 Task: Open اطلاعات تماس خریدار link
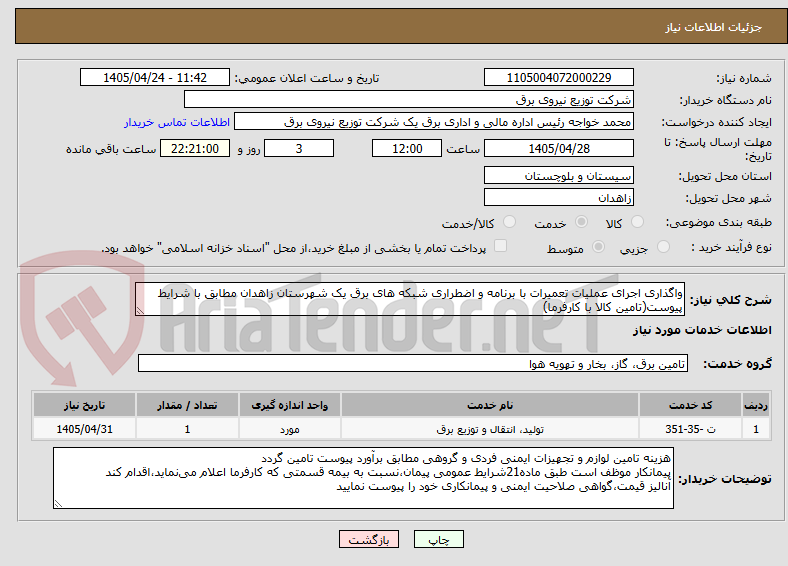[177, 122]
